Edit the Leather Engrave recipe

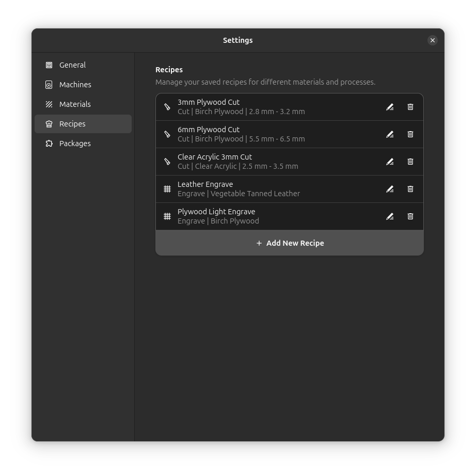point(390,189)
